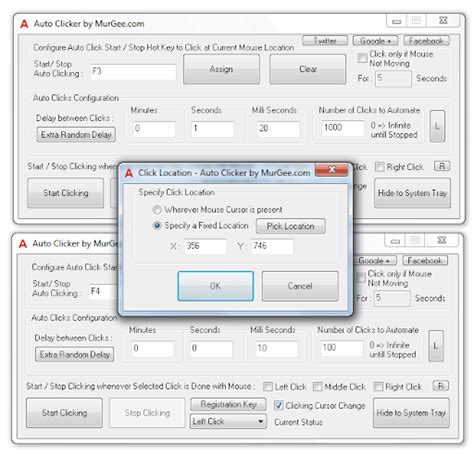Screen dimensions: 474x454
Task: Click Assign hotkey button in top window
Action: [x=221, y=69]
